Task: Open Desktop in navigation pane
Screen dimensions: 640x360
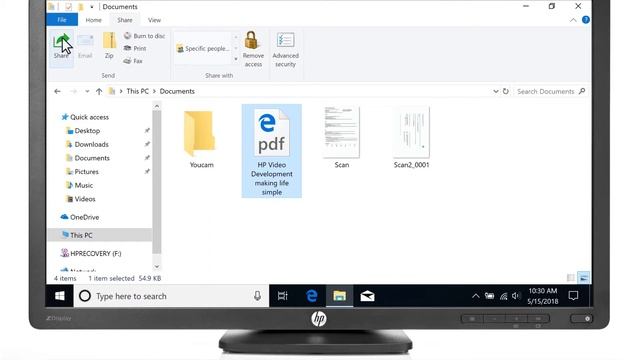Action: click(83, 131)
